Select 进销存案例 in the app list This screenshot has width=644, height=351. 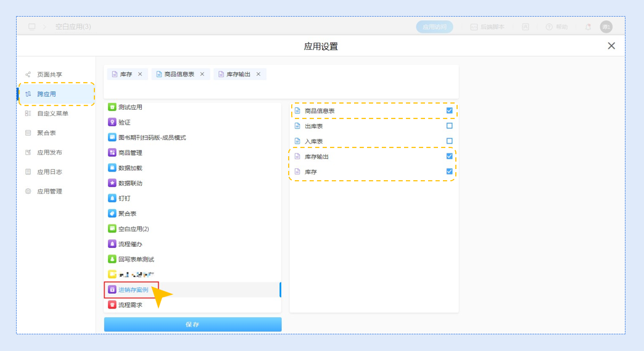[x=133, y=289]
